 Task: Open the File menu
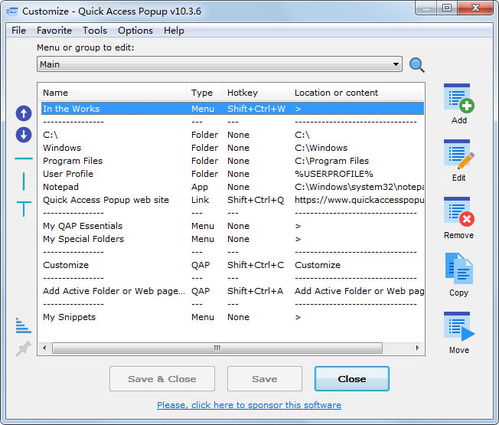[x=18, y=31]
